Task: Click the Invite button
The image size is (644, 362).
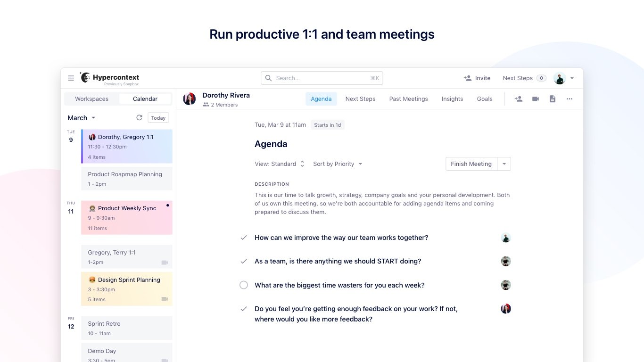Action: [x=477, y=78]
